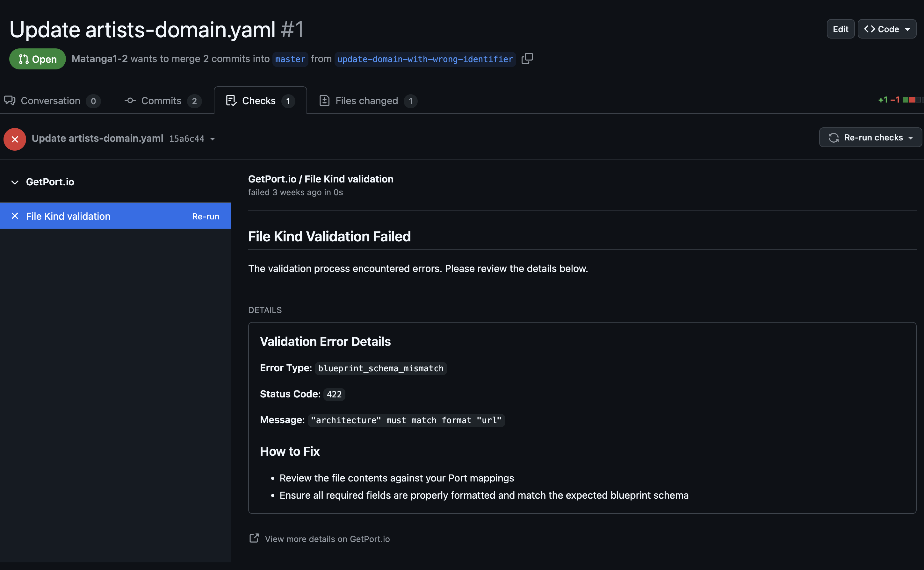Click the Files changed diff icon
924x570 pixels.
click(324, 100)
